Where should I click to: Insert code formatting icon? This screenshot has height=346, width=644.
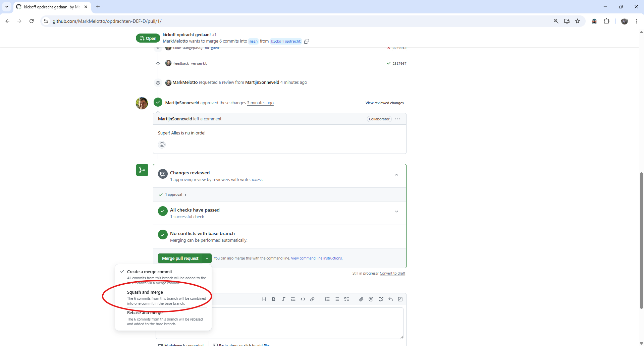(x=303, y=299)
